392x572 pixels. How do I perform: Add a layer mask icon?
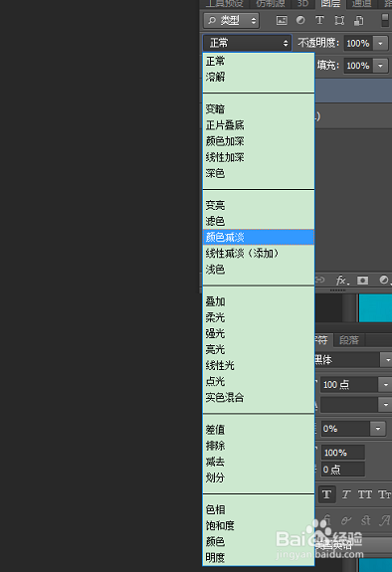tap(362, 281)
